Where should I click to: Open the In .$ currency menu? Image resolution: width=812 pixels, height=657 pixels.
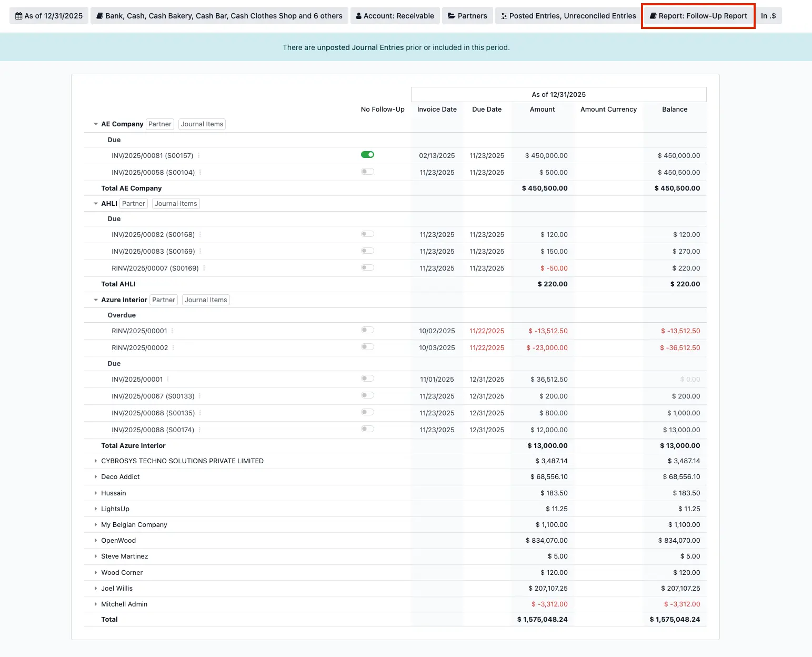coord(769,15)
